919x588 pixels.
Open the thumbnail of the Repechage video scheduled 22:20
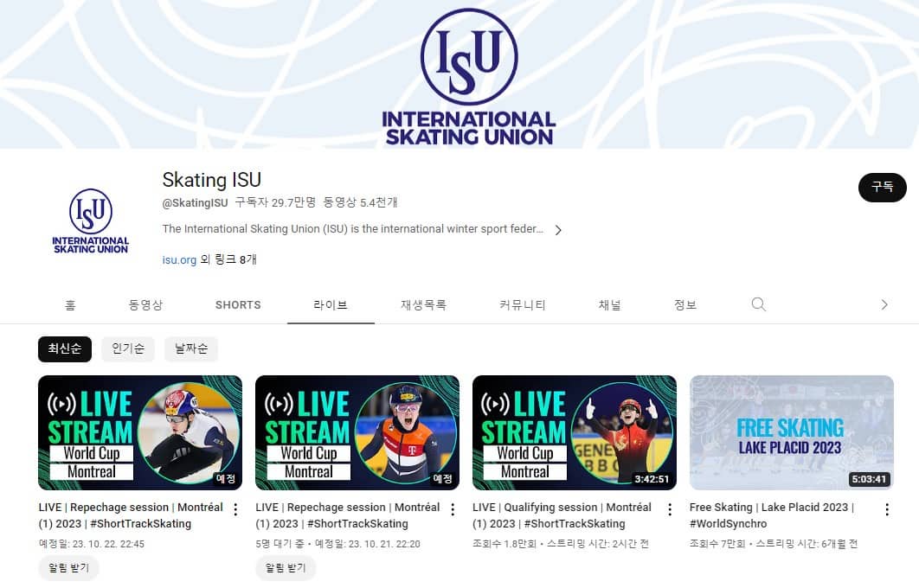(x=357, y=433)
